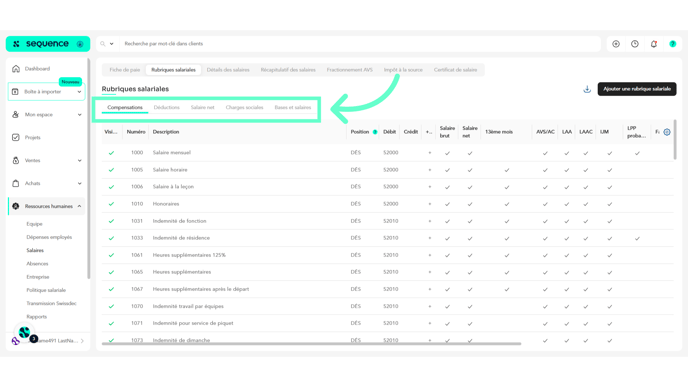Click the sidebar vertical scrollbar
Viewport: 688px width, 387px height.
pyautogui.click(x=89, y=169)
